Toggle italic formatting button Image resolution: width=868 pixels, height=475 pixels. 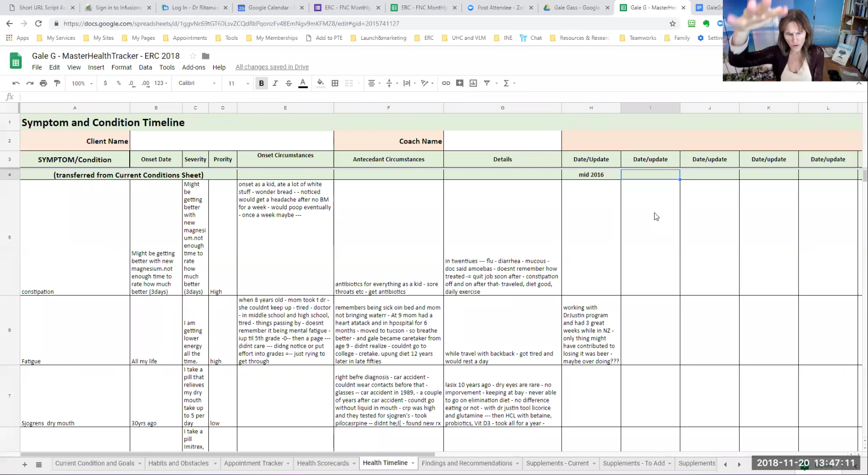click(275, 84)
